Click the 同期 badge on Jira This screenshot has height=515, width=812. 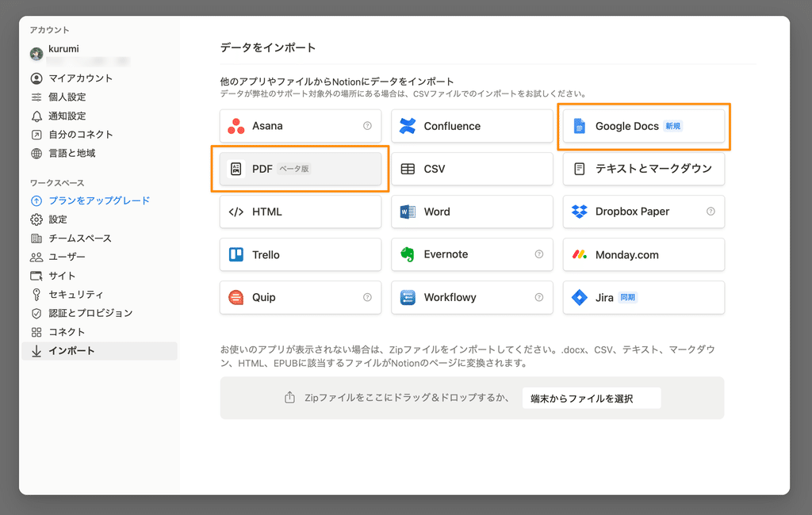point(628,297)
